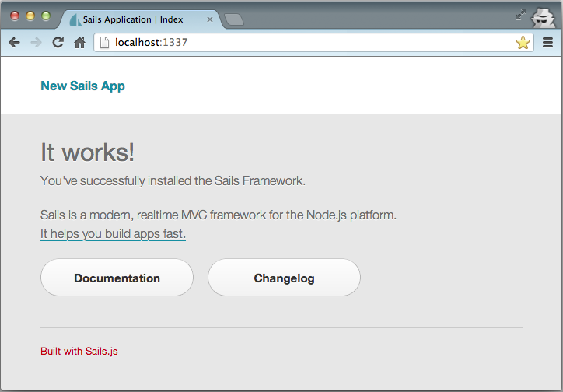Click the browser forward arrow
The height and width of the screenshot is (392, 563).
[36, 42]
